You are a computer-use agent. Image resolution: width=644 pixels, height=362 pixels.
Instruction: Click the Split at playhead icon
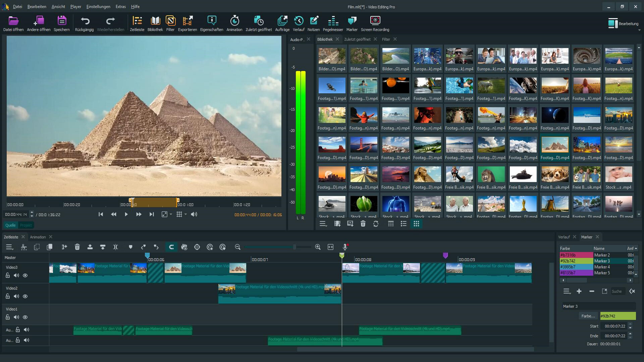[x=115, y=247]
